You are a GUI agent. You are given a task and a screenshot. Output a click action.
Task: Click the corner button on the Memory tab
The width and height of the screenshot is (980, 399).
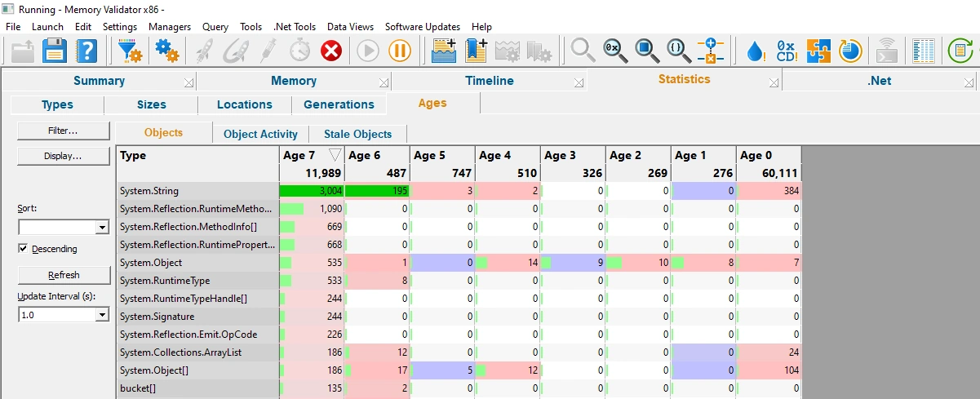tap(384, 82)
